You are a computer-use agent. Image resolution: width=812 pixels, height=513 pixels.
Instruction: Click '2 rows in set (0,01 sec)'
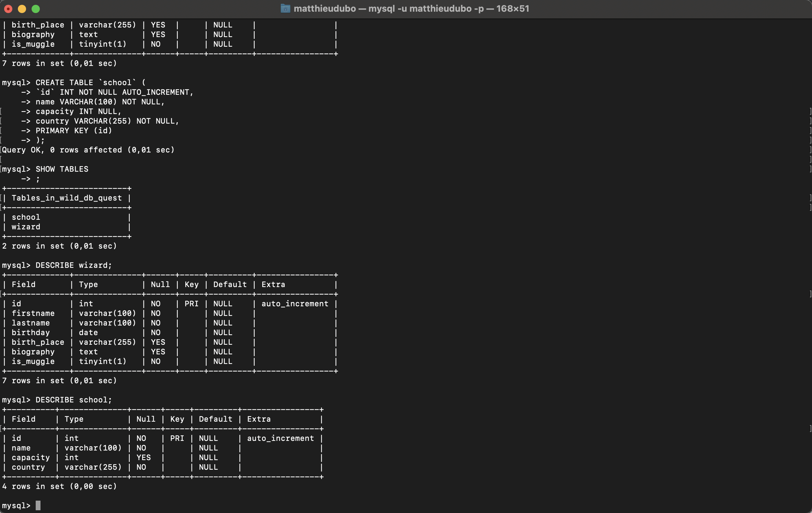pyautogui.click(x=59, y=246)
